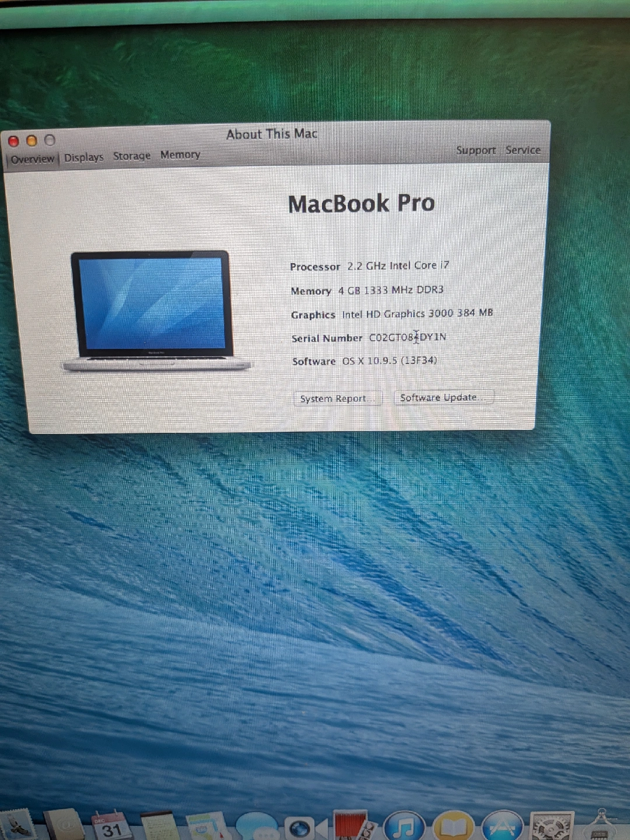This screenshot has width=630, height=840.
Task: Open the App Store from the Dock
Action: click(503, 826)
